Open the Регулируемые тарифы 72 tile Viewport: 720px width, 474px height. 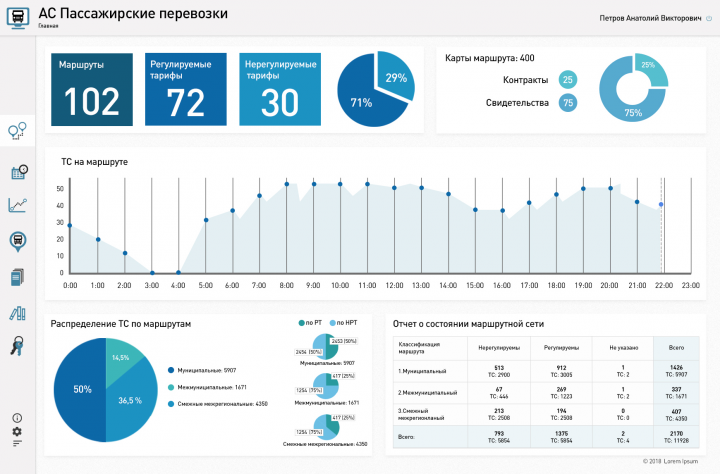186,90
